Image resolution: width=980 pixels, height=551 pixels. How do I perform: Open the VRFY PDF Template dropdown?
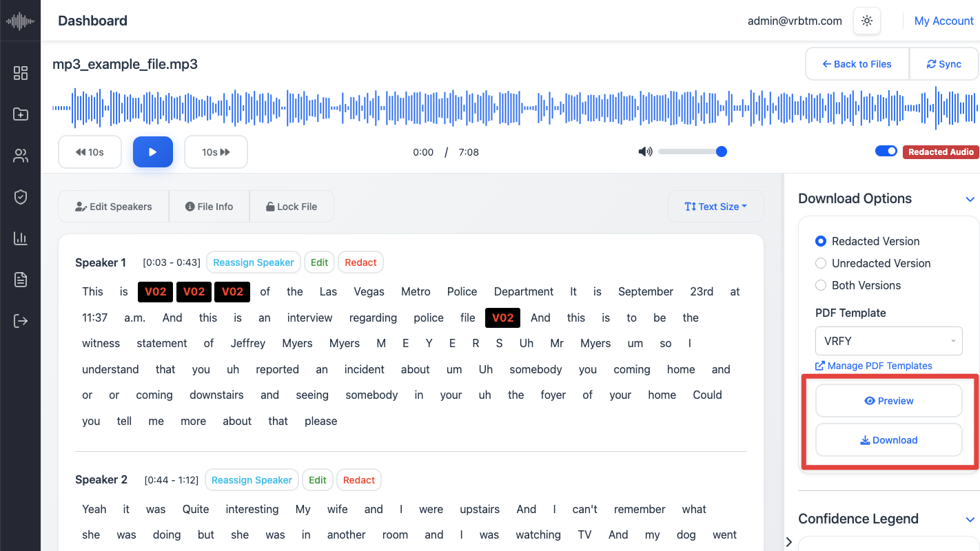889,340
